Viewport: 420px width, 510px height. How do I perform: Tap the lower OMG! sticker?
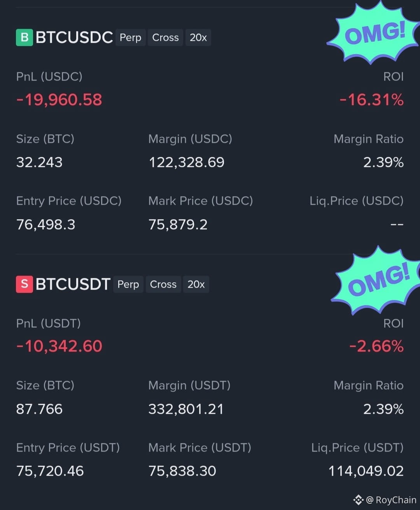click(x=377, y=280)
